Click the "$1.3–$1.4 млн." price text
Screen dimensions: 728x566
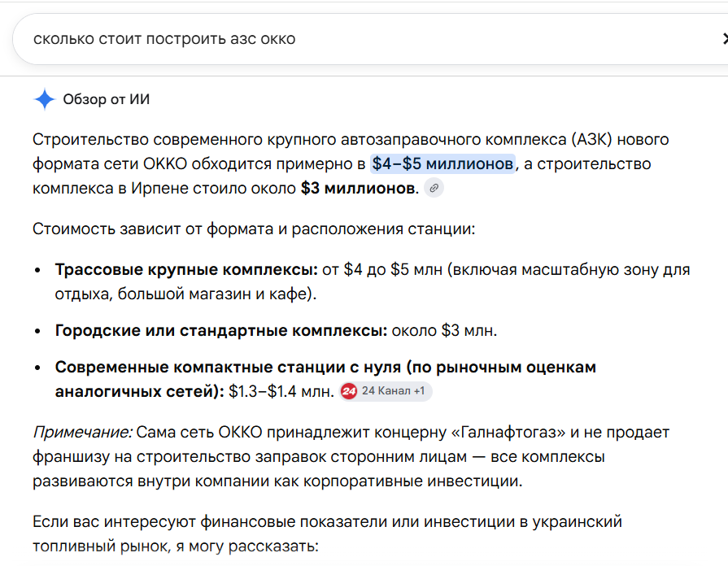point(281,391)
